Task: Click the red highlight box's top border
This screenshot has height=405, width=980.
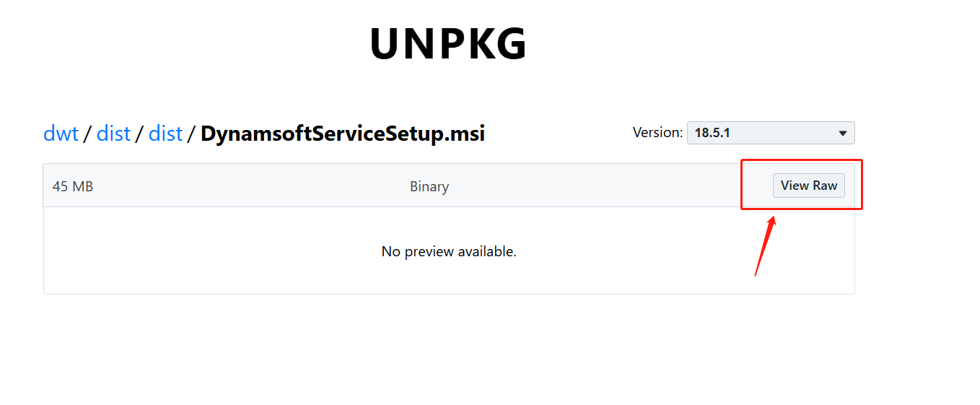Action: point(802,160)
